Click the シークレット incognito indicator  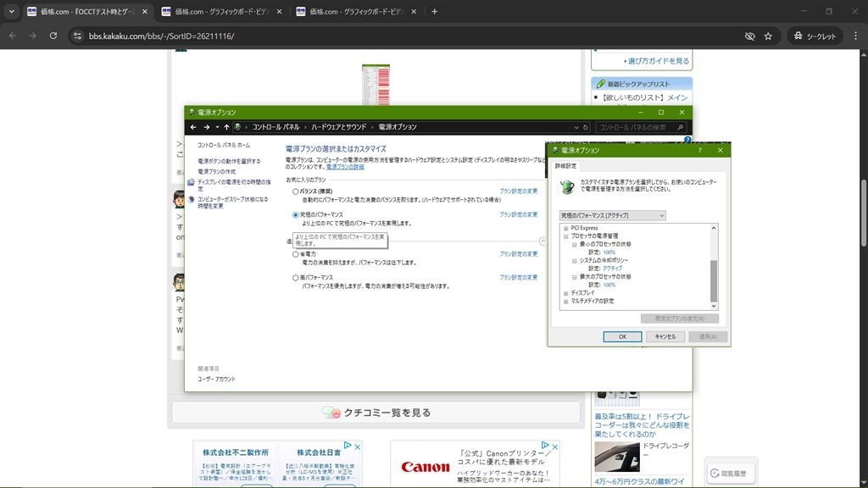tap(815, 36)
